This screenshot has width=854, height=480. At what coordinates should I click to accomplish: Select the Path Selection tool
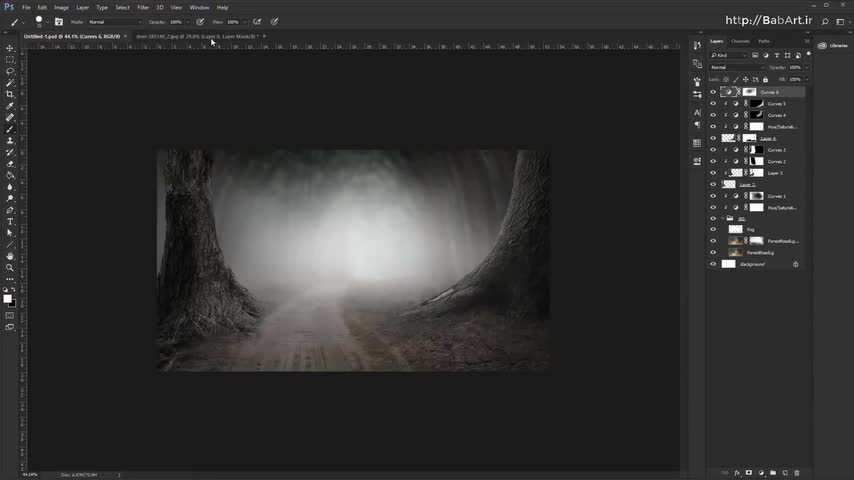(10, 233)
